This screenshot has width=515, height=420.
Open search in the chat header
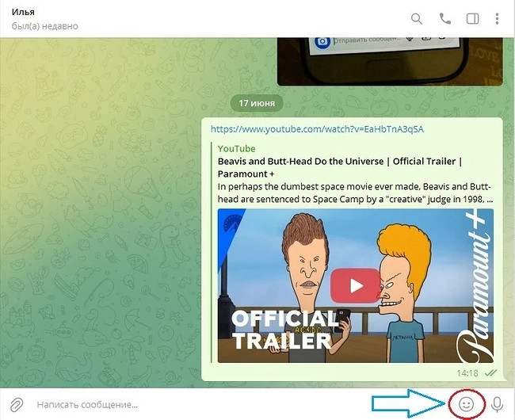(417, 19)
